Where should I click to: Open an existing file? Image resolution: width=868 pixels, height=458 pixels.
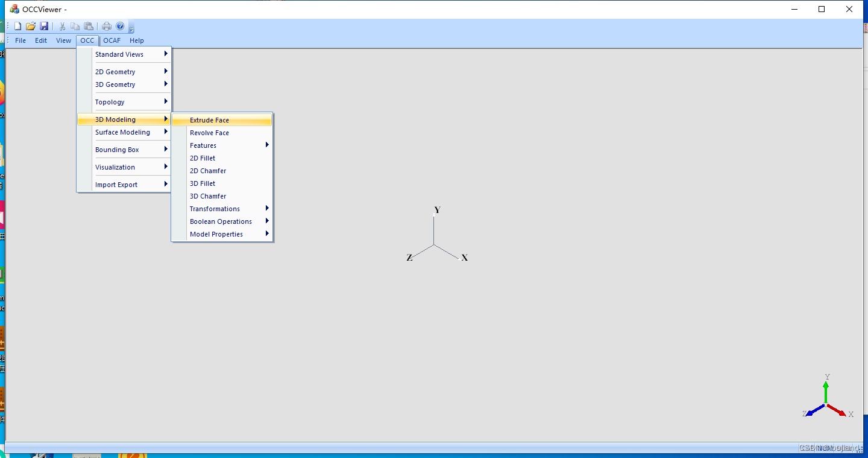point(31,25)
